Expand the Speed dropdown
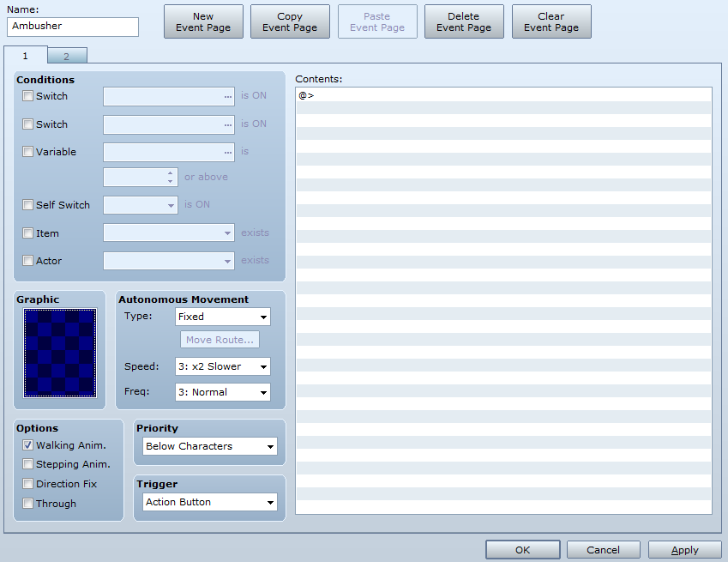The width and height of the screenshot is (728, 562). pos(222,366)
